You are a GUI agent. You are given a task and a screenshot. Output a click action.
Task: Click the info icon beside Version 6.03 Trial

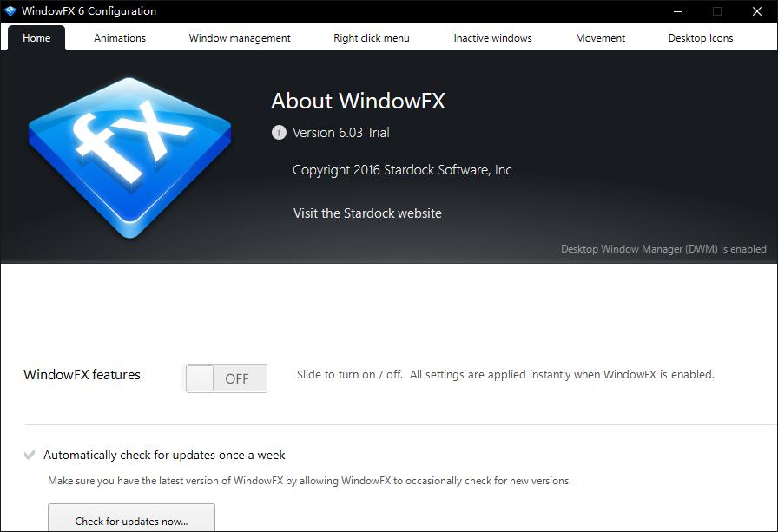click(x=278, y=133)
